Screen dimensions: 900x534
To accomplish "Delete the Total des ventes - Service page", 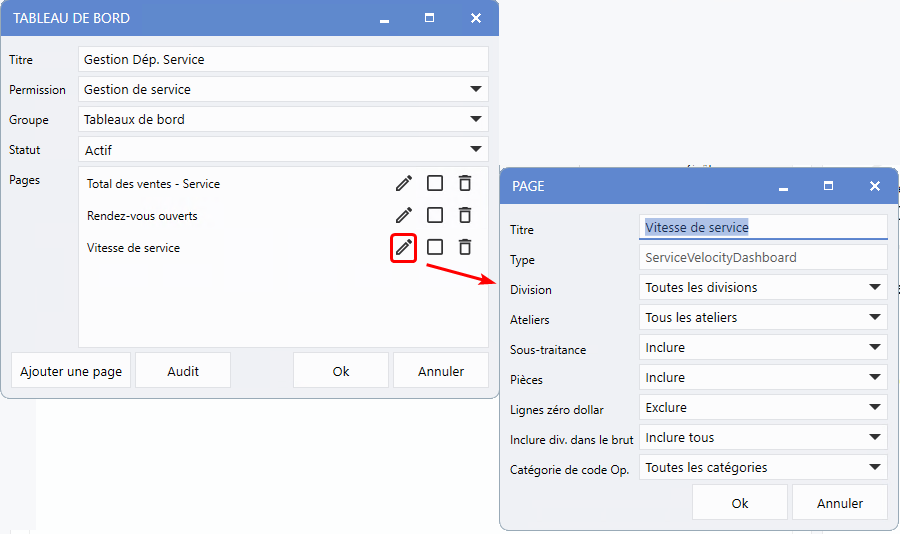I will (x=465, y=183).
